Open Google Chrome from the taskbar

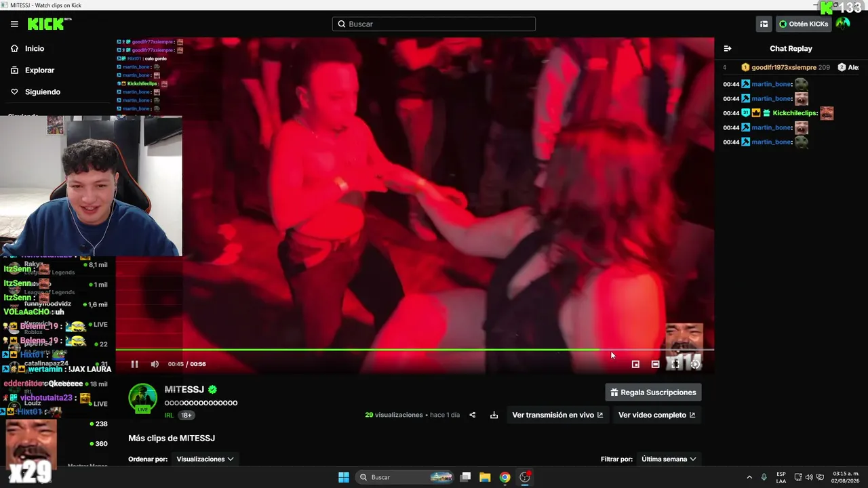(x=505, y=477)
